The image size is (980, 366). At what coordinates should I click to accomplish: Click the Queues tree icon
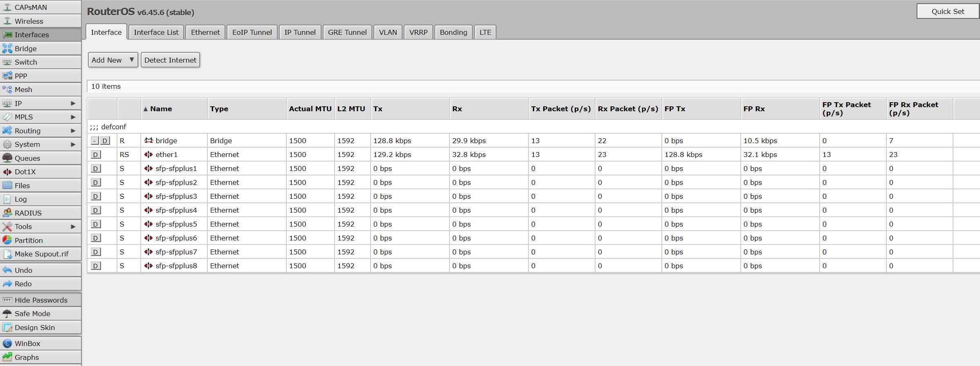tap(7, 158)
